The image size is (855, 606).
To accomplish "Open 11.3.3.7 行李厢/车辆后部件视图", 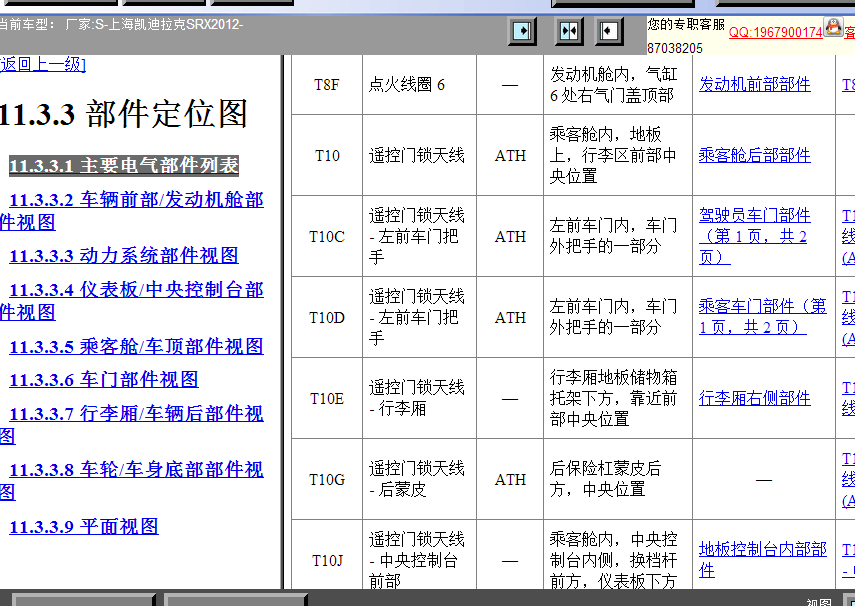I will click(131, 424).
